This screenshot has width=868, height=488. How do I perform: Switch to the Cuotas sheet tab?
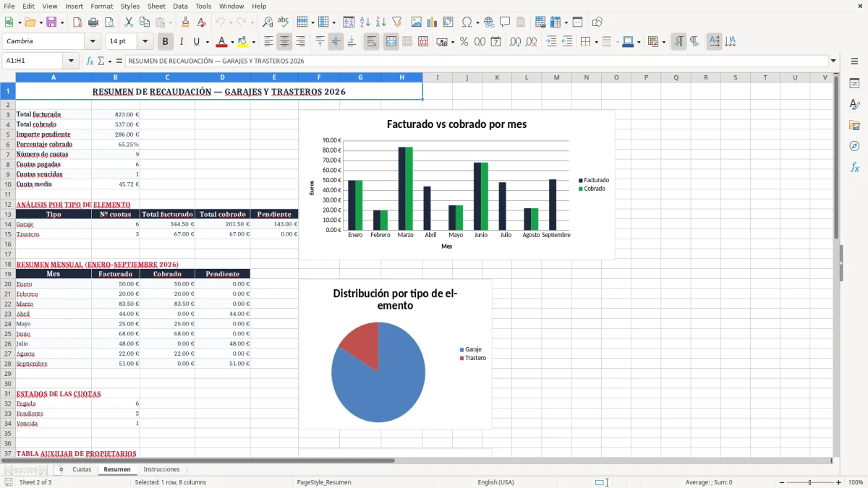coord(82,469)
